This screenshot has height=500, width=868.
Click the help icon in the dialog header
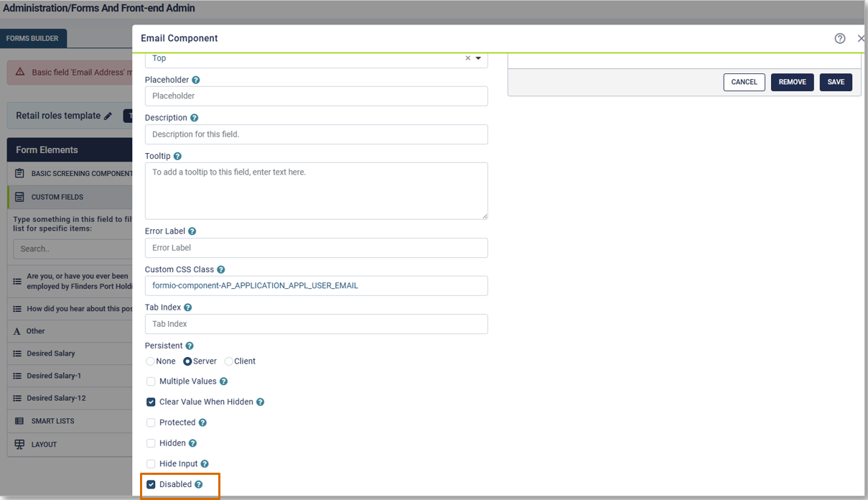840,39
